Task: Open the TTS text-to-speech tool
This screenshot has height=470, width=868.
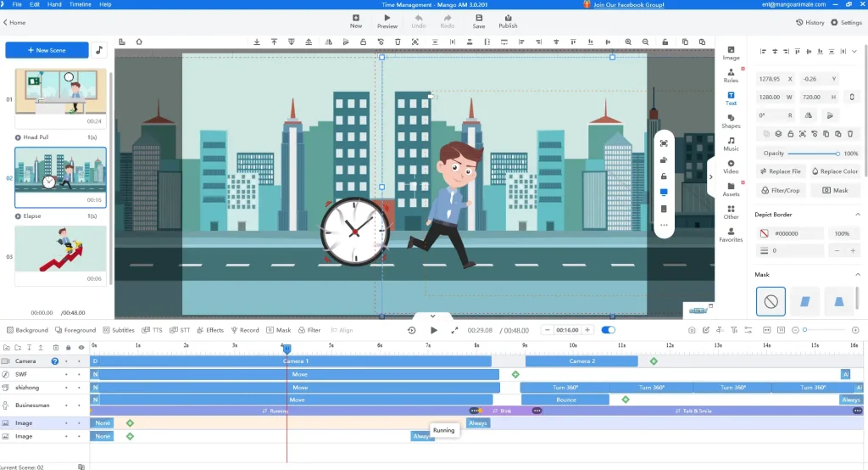Action: point(153,330)
